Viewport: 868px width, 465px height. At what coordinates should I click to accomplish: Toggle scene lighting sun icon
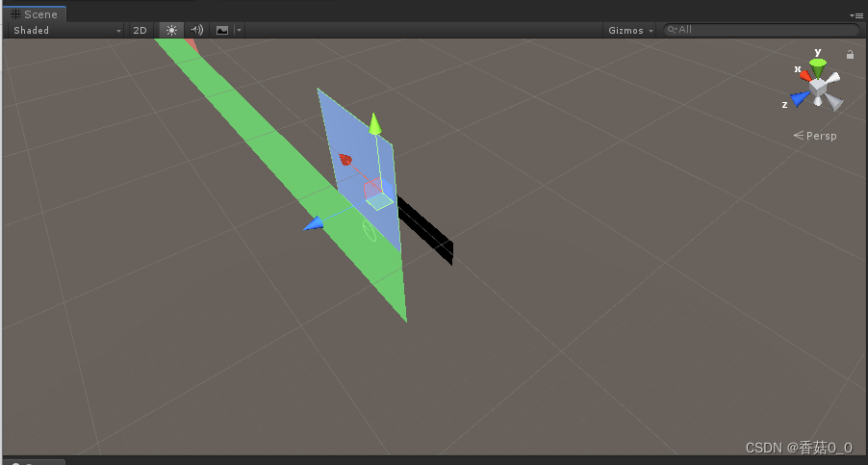[x=171, y=30]
